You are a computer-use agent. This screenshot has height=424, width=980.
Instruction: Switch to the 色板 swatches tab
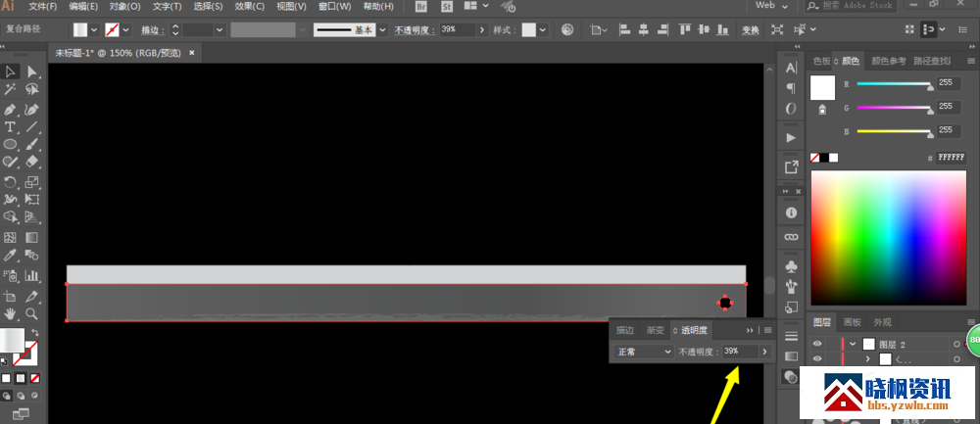tap(822, 61)
